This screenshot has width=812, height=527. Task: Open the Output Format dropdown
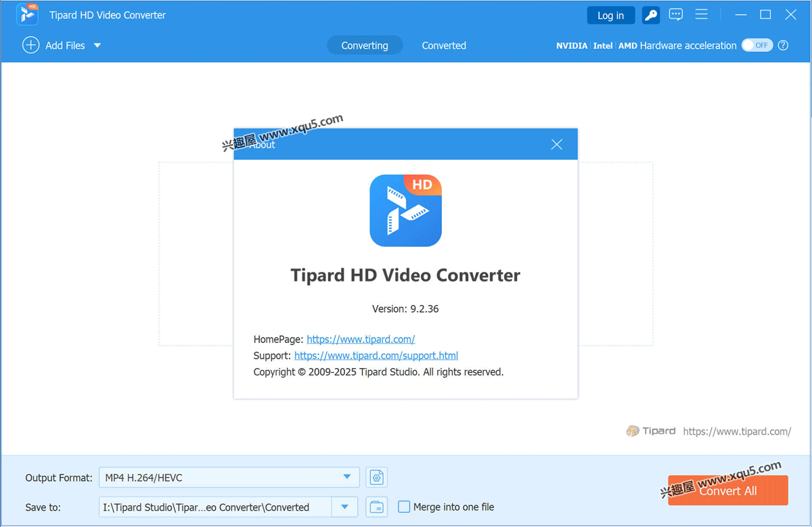229,478
